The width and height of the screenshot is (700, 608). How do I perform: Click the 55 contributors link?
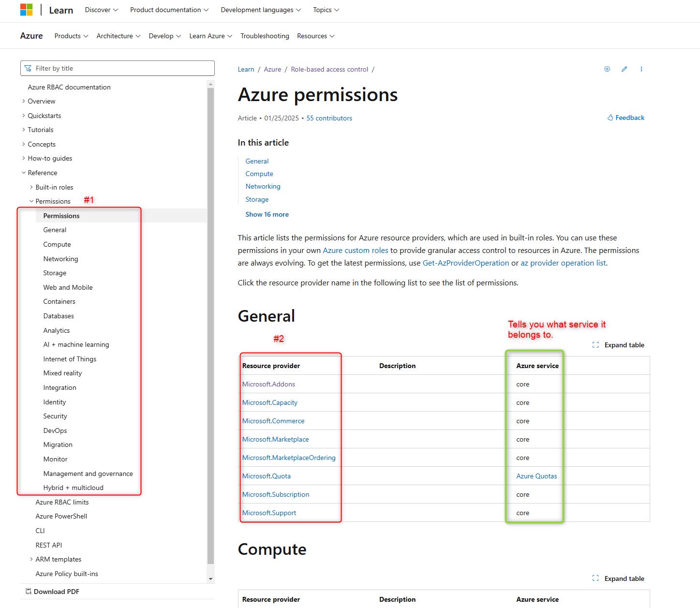click(329, 118)
